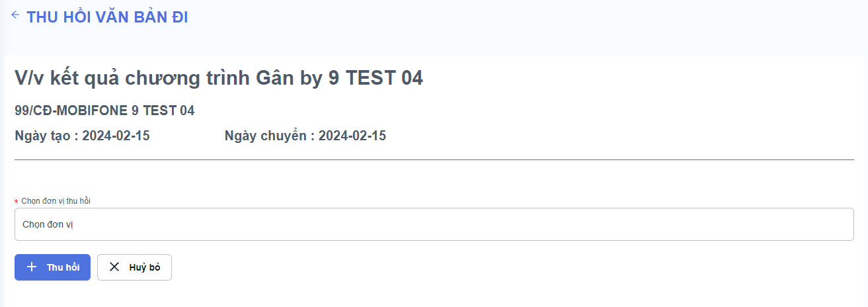
Task: Click the plus icon on Thu hồi button
Action: click(x=32, y=267)
